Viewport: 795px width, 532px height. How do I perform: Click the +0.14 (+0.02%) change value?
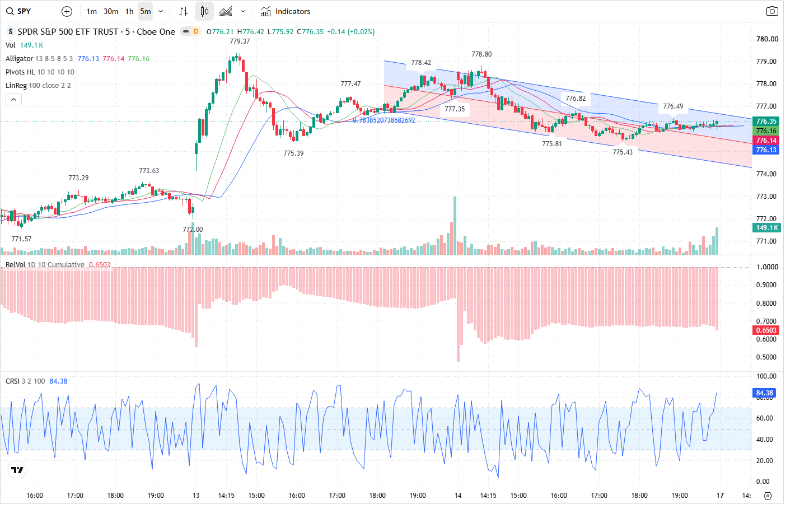(351, 32)
